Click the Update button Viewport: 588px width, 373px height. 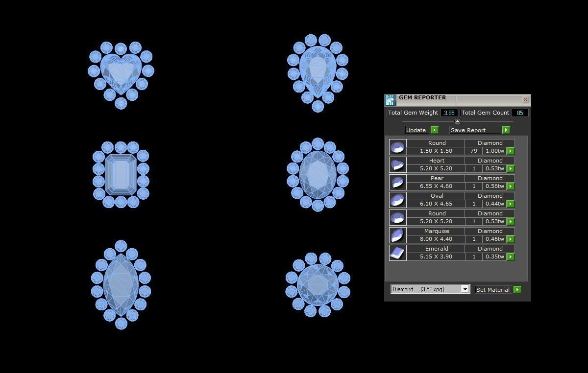click(x=417, y=130)
